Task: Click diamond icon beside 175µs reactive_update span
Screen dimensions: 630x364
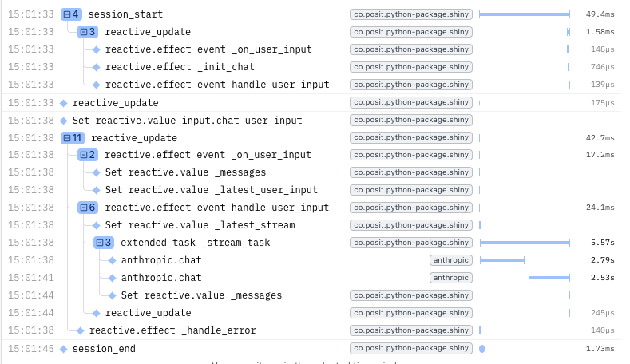Action: click(64, 103)
